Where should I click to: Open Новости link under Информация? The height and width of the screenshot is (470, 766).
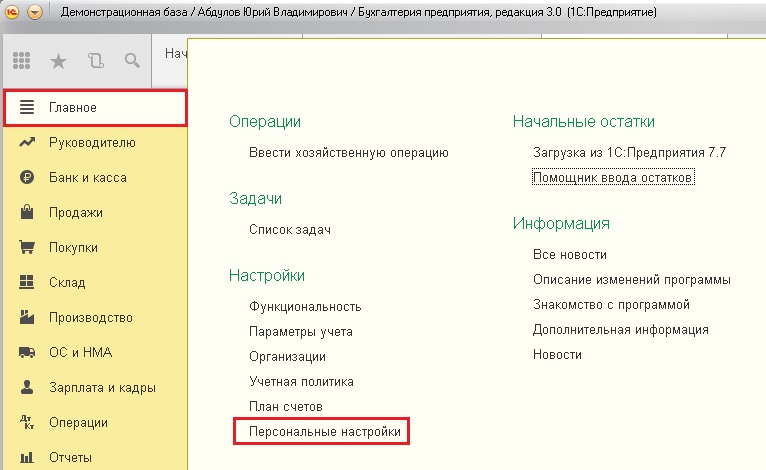[x=557, y=355]
